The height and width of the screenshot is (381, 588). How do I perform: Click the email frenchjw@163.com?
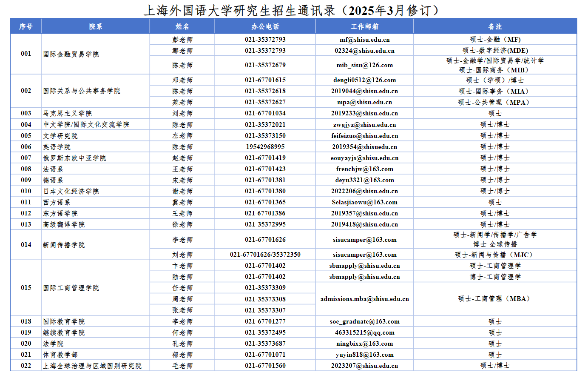coord(364,169)
